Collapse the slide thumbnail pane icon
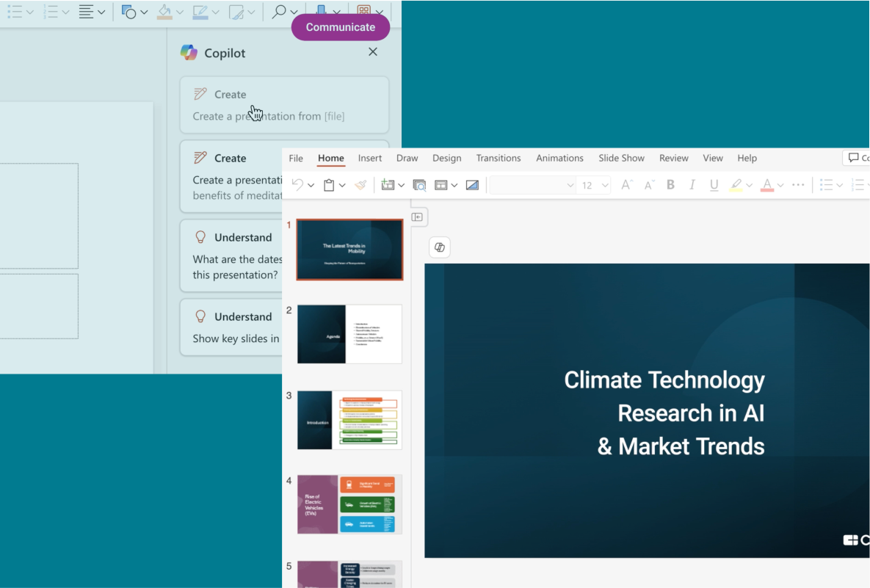This screenshot has height=588, width=870. (x=417, y=217)
